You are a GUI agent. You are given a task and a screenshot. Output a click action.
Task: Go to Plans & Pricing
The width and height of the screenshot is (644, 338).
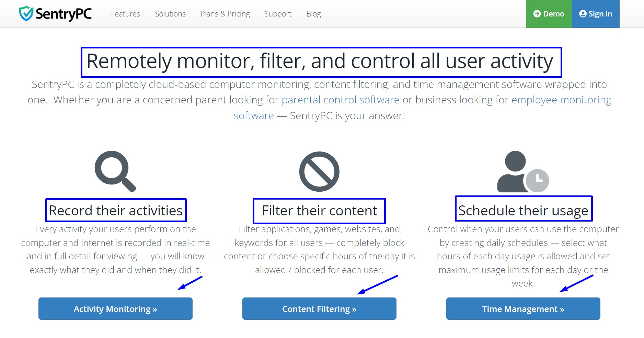tap(225, 14)
